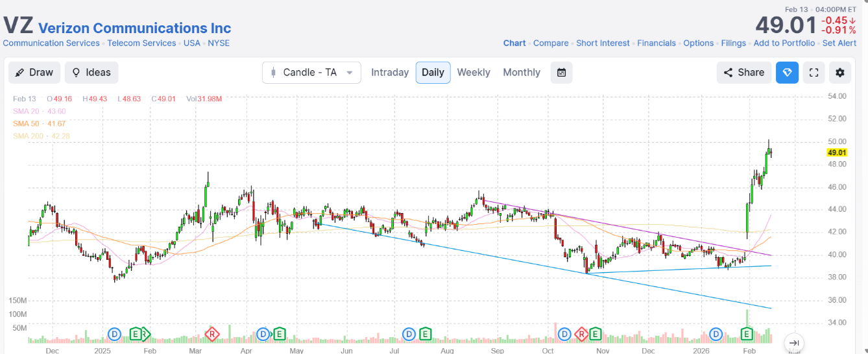Open Communication Services sector link
Image resolution: width=868 pixels, height=354 pixels.
tap(51, 43)
